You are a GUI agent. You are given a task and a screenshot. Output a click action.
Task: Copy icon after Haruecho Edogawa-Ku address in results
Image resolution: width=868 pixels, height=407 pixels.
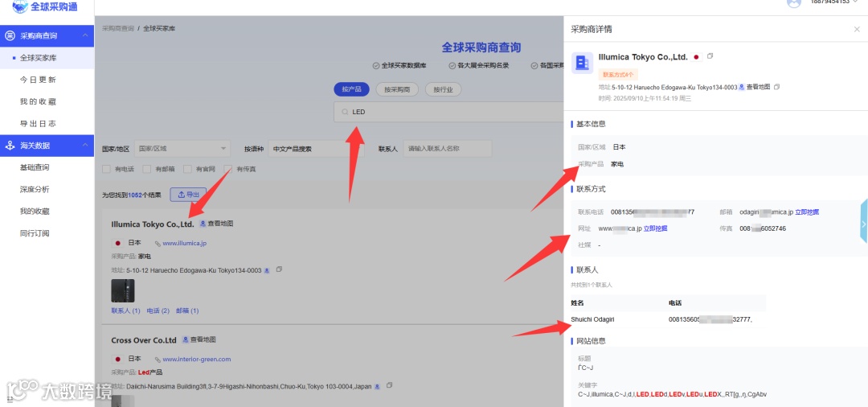279,269
